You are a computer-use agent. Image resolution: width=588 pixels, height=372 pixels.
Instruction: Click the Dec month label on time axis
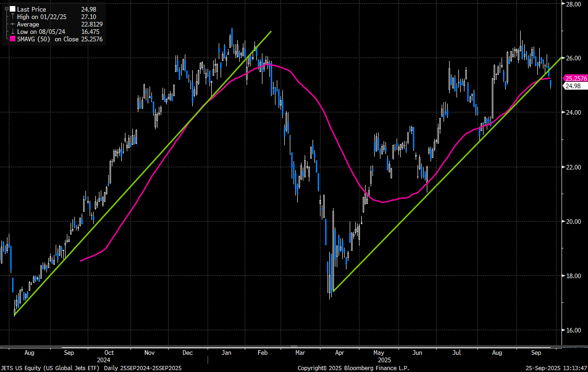click(x=188, y=353)
